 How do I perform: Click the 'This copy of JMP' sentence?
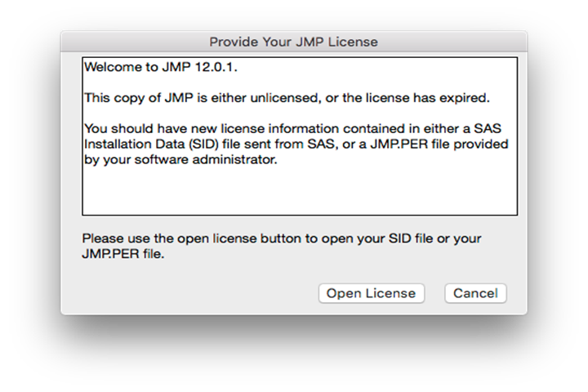pos(287,98)
